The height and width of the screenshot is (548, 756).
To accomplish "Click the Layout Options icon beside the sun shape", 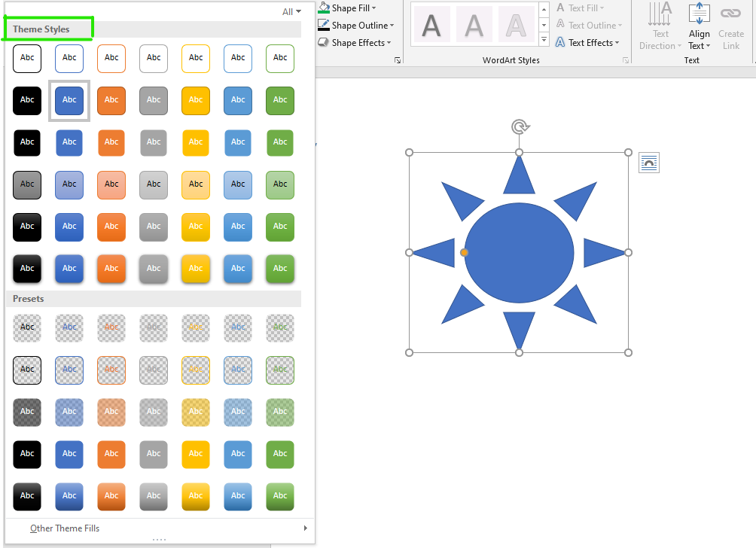I will click(x=649, y=163).
